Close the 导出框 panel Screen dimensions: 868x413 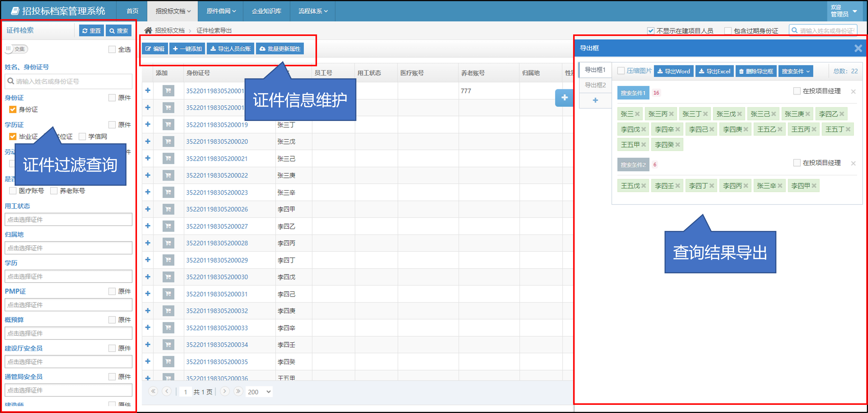tap(858, 48)
